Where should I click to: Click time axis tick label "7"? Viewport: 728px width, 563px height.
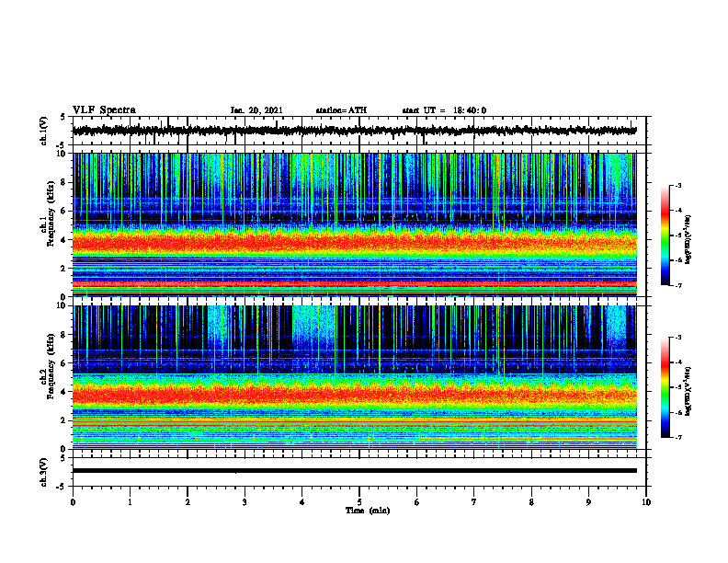pyautogui.click(x=474, y=502)
